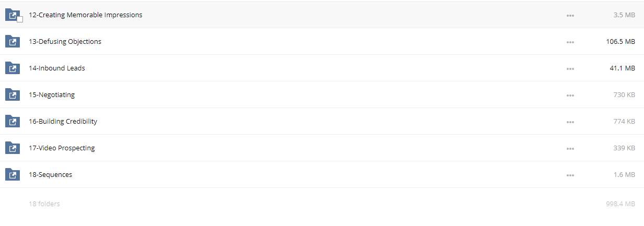Select the 17-Video Prospecting row size 339 KB
The image size is (644, 226).
[624, 148]
